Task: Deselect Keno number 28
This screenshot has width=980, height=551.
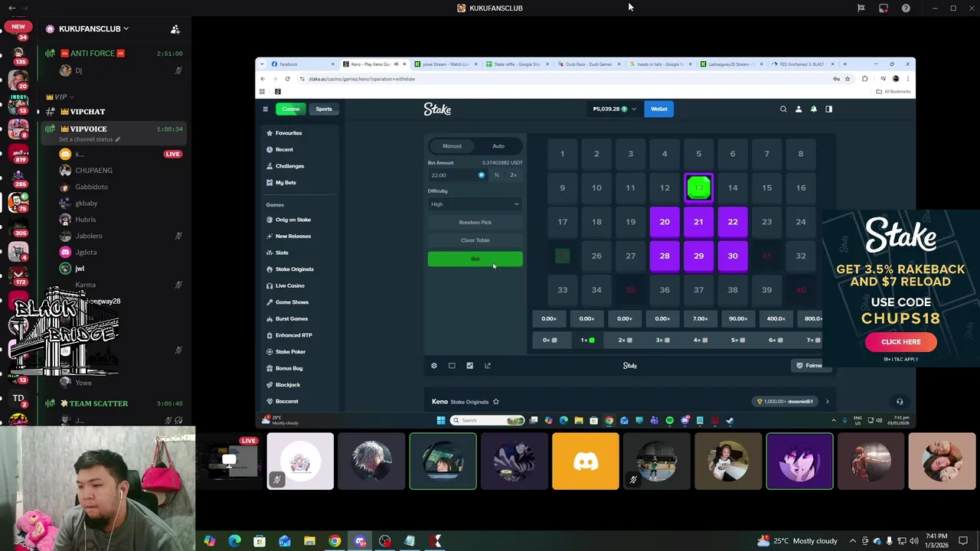Action: [665, 256]
